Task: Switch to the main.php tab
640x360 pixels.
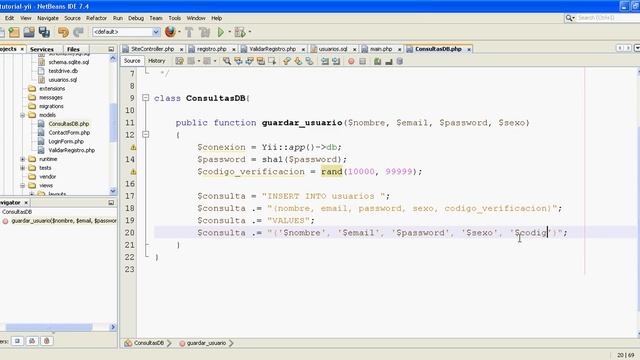Action: tap(381, 49)
